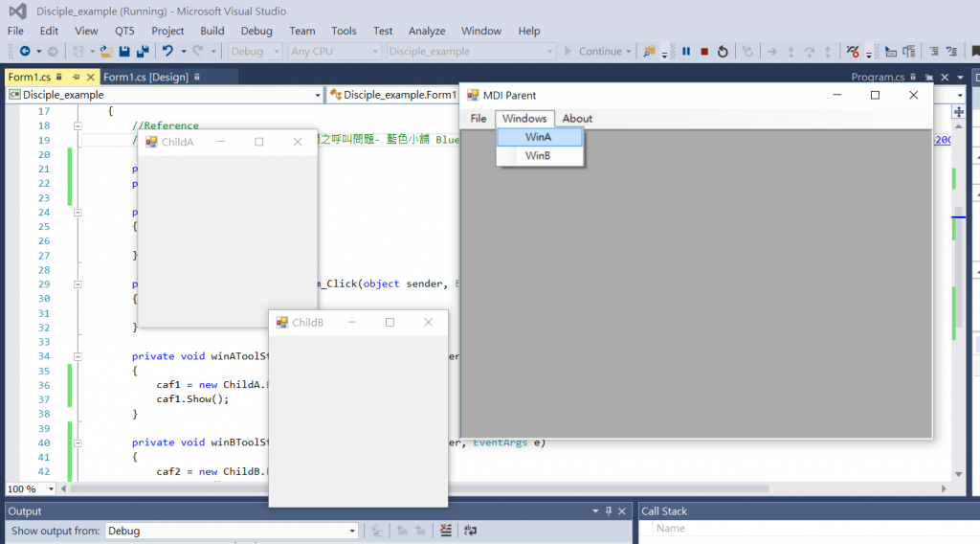Image resolution: width=980 pixels, height=544 pixels.
Task: Stop debugging with the red square icon
Action: 704,52
